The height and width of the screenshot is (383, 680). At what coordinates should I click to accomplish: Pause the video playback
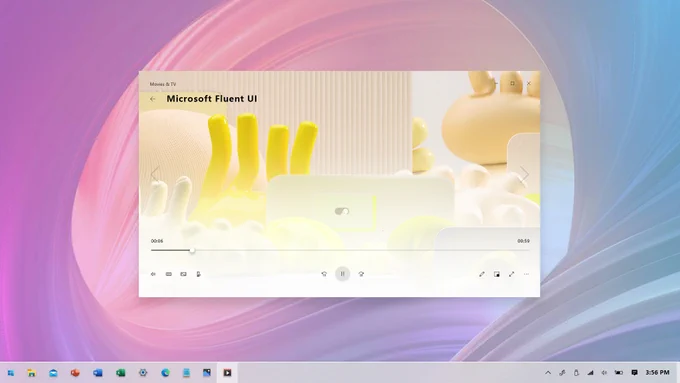click(342, 274)
